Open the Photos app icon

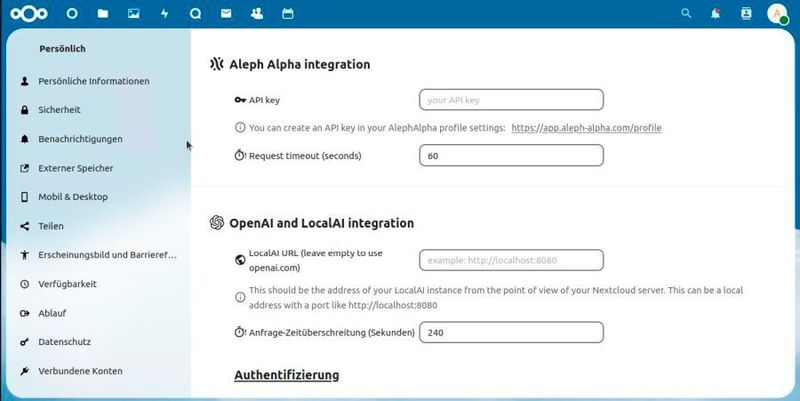134,14
